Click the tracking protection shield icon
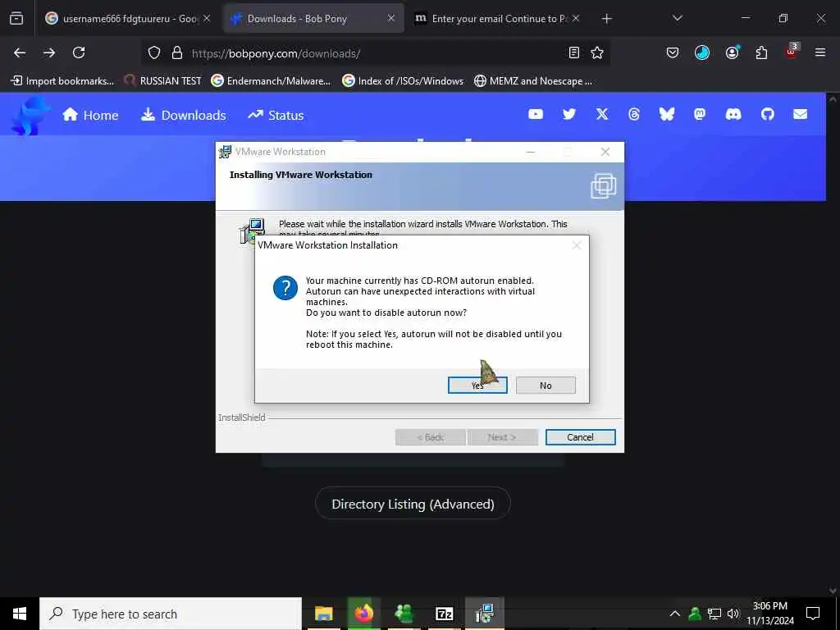 tap(154, 52)
